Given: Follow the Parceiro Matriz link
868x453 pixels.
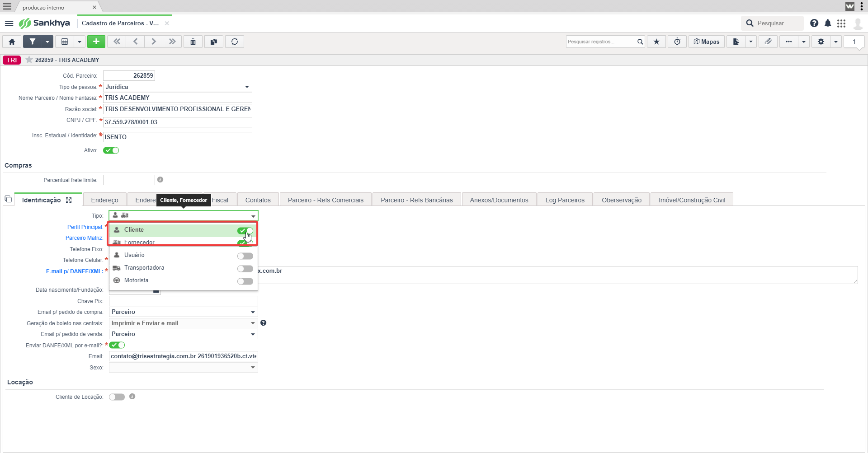Looking at the screenshot, I should (84, 238).
